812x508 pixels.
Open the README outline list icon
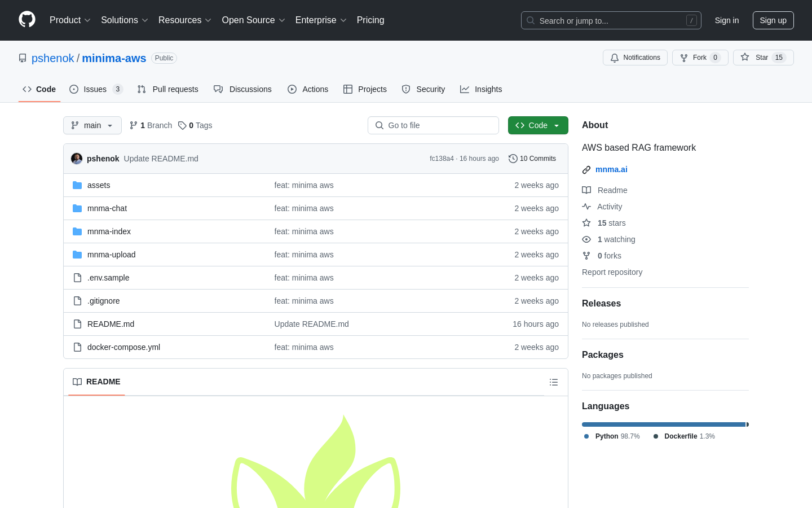click(554, 382)
